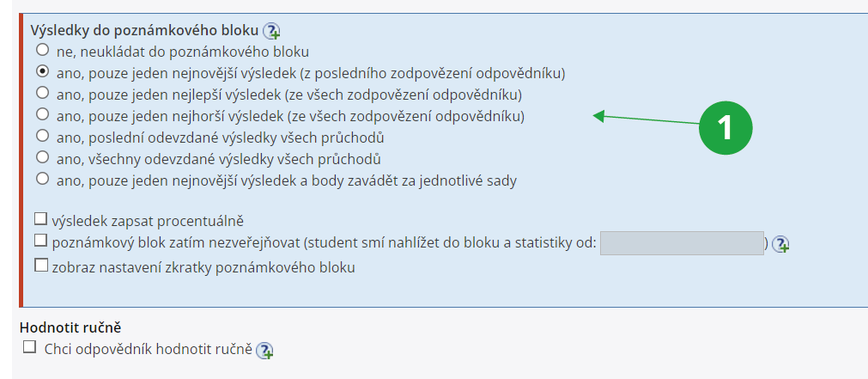Click the green number 1 marker

coord(725,127)
